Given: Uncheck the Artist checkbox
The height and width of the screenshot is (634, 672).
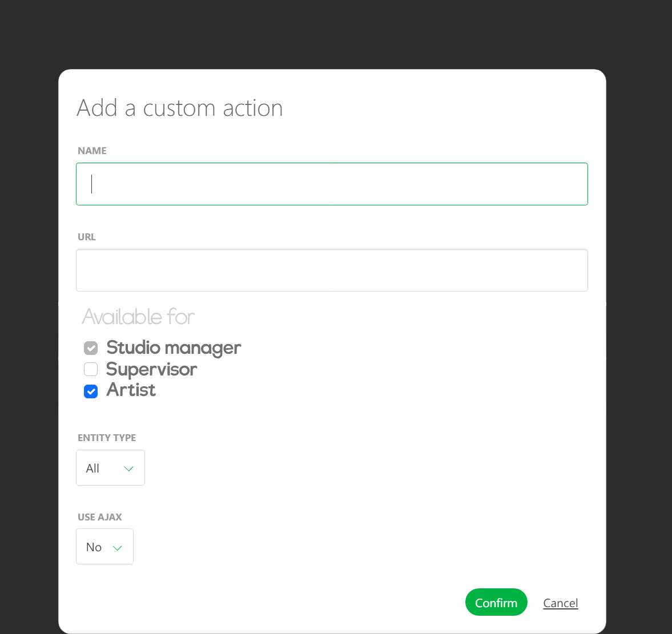Looking at the screenshot, I should point(91,391).
